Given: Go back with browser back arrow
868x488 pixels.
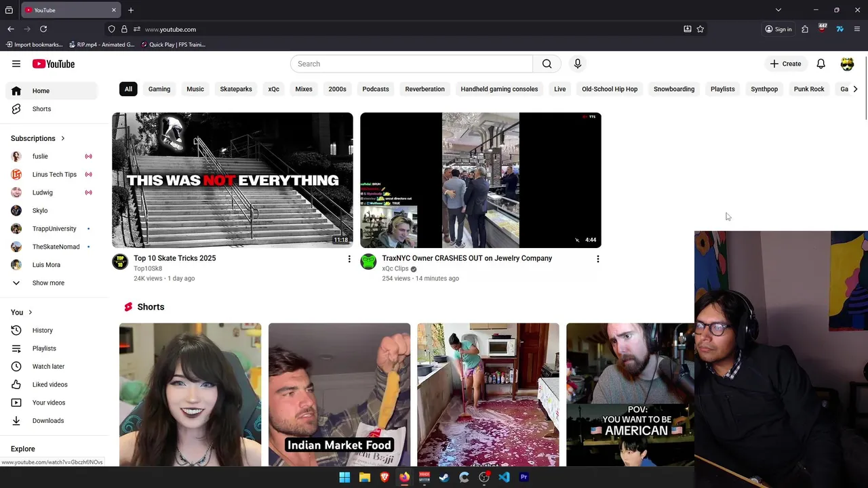Looking at the screenshot, I should pyautogui.click(x=11, y=29).
